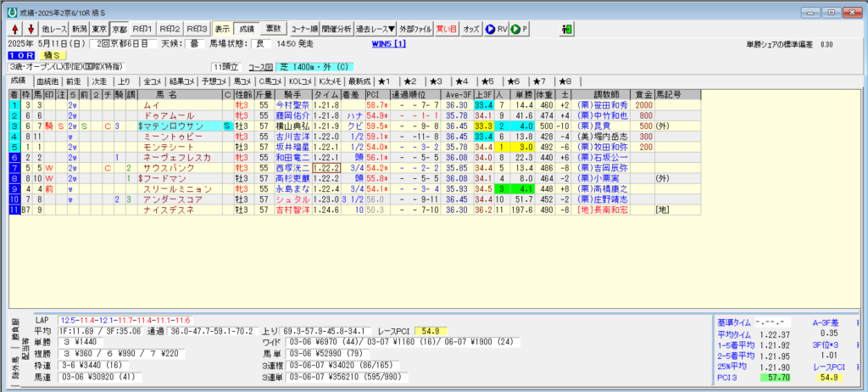Switch to 新潟 racecourse

[x=79, y=29]
